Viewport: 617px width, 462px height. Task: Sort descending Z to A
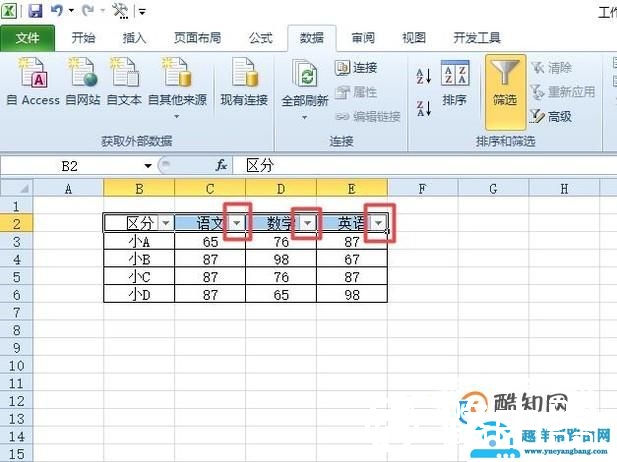[424, 108]
